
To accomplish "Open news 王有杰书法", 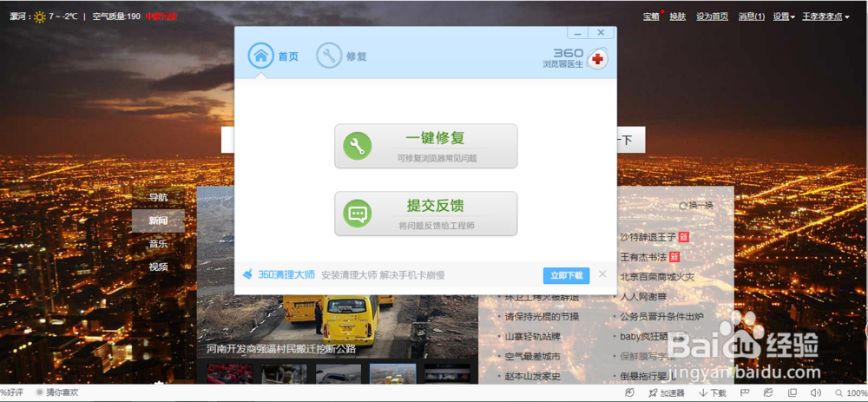I will coord(644,257).
